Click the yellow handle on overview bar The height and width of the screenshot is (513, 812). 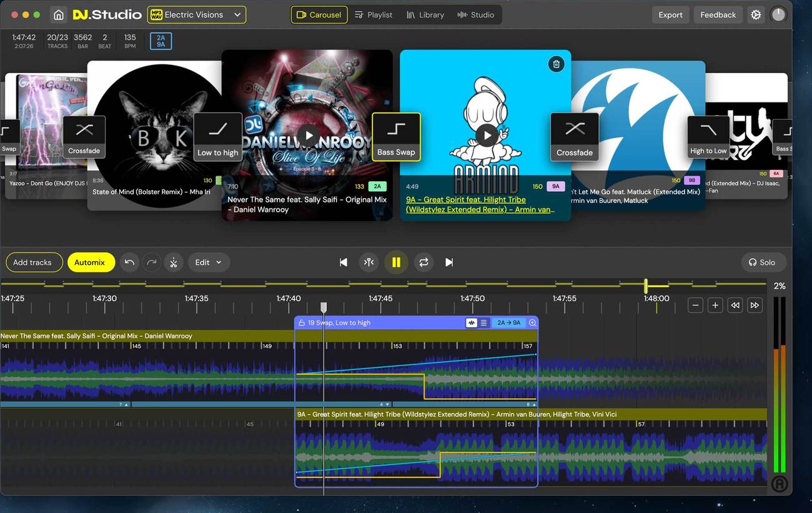(x=646, y=286)
